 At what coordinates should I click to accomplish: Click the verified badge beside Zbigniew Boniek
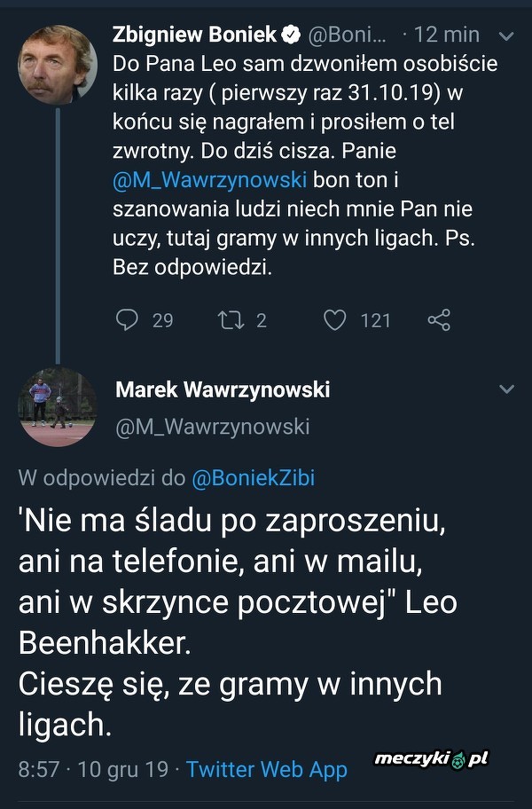pyautogui.click(x=290, y=35)
